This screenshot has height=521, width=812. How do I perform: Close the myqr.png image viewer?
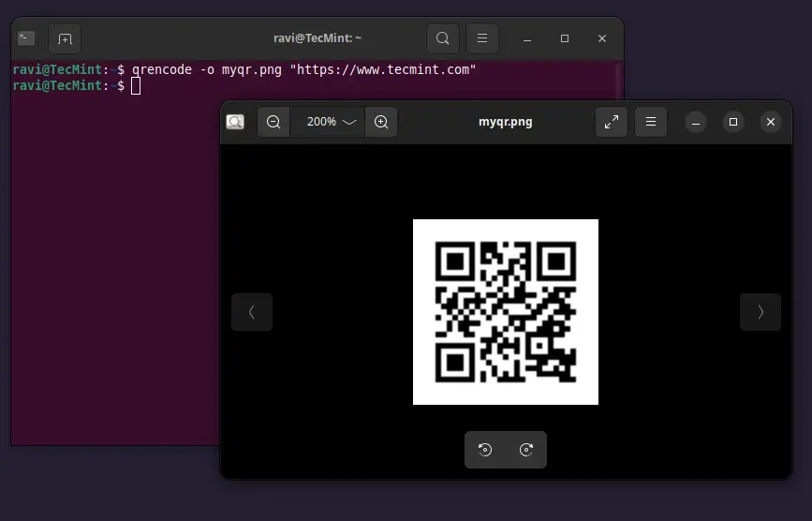tap(770, 122)
